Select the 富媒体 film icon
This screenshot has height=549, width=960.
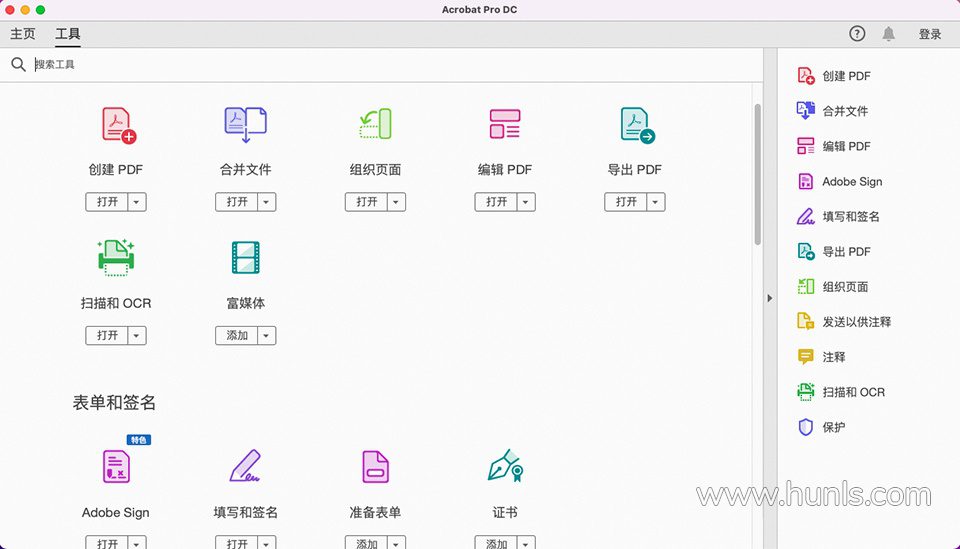[245, 258]
